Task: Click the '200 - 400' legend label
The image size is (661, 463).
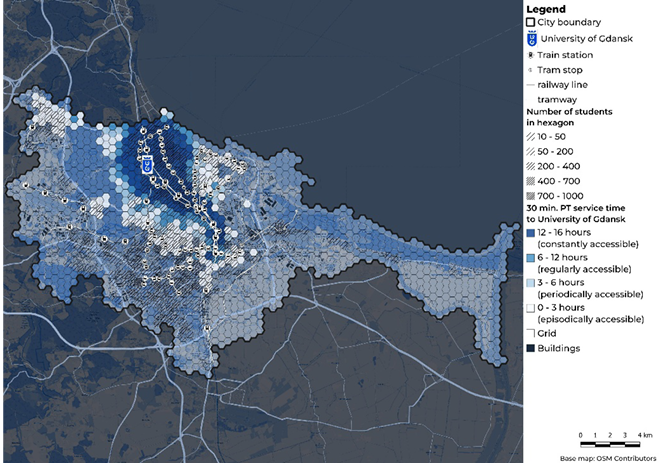Action: 559,166
